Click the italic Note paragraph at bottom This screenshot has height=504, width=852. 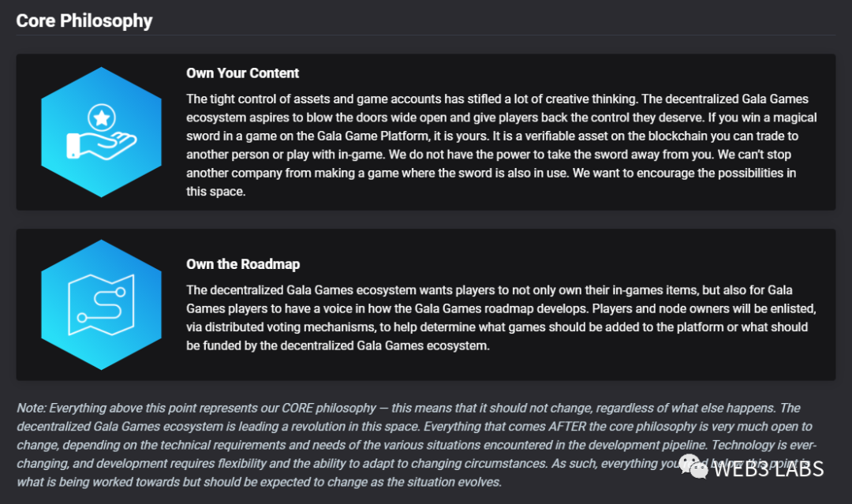pyautogui.click(x=417, y=445)
